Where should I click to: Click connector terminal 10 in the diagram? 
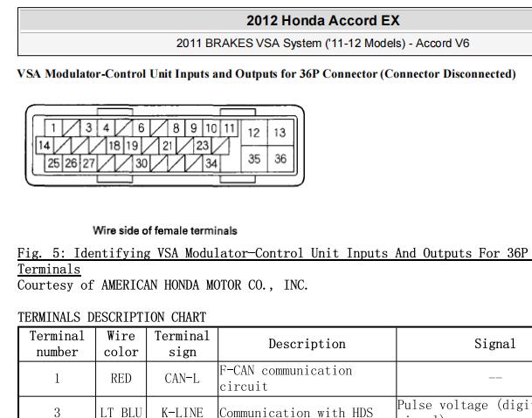[x=211, y=127]
